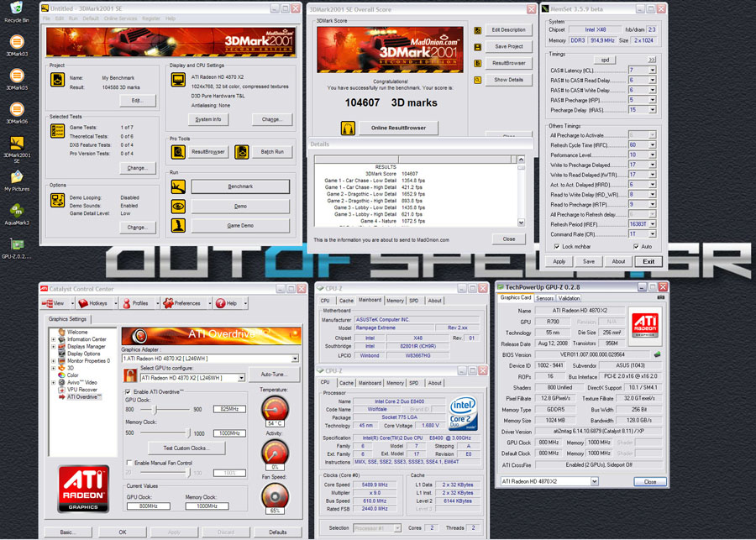Click the magnifier icon beside Show Details
Image resolution: width=756 pixels, height=540 pixels.
(x=477, y=80)
